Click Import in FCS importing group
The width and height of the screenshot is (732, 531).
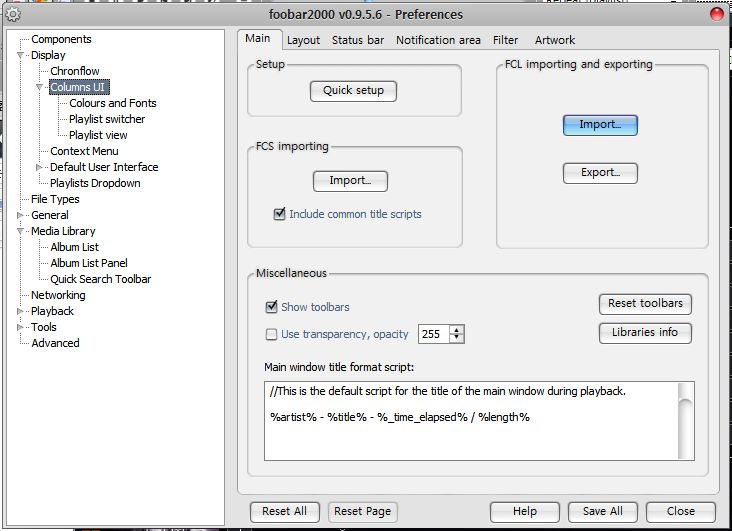350,181
